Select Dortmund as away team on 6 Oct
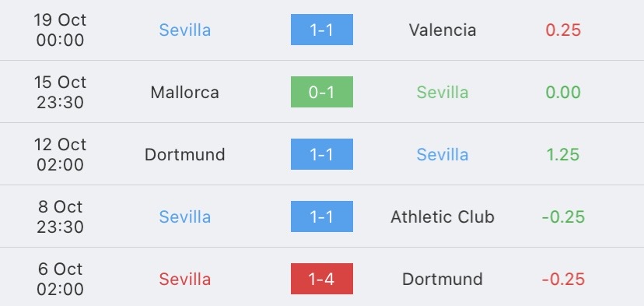Image resolution: width=644 pixels, height=306 pixels. 443,280
